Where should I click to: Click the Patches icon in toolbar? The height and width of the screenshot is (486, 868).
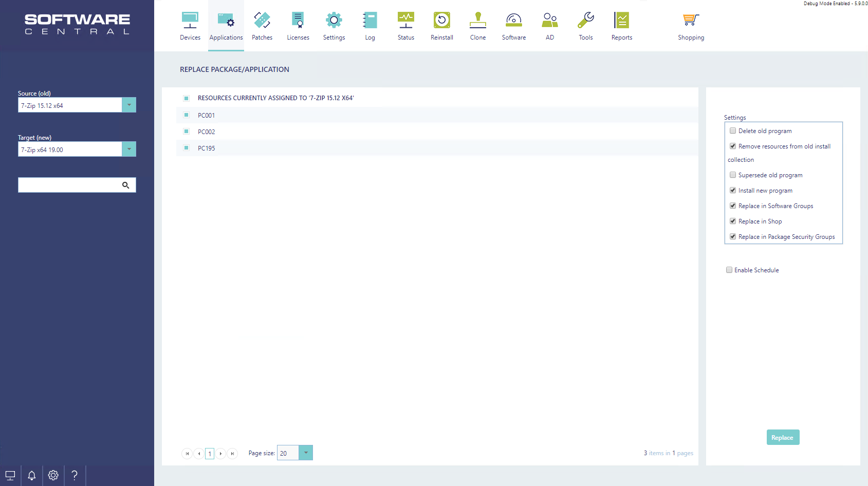(x=262, y=21)
